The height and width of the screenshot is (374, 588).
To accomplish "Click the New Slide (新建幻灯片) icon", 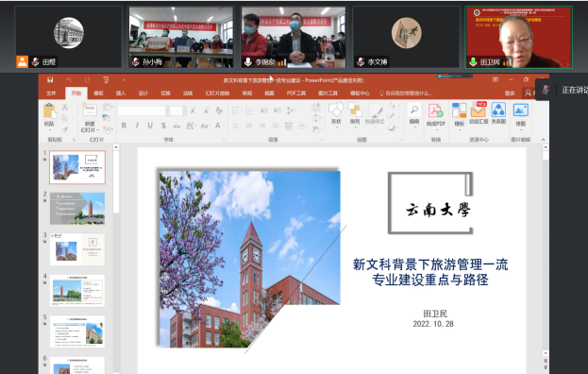I will tap(90, 110).
